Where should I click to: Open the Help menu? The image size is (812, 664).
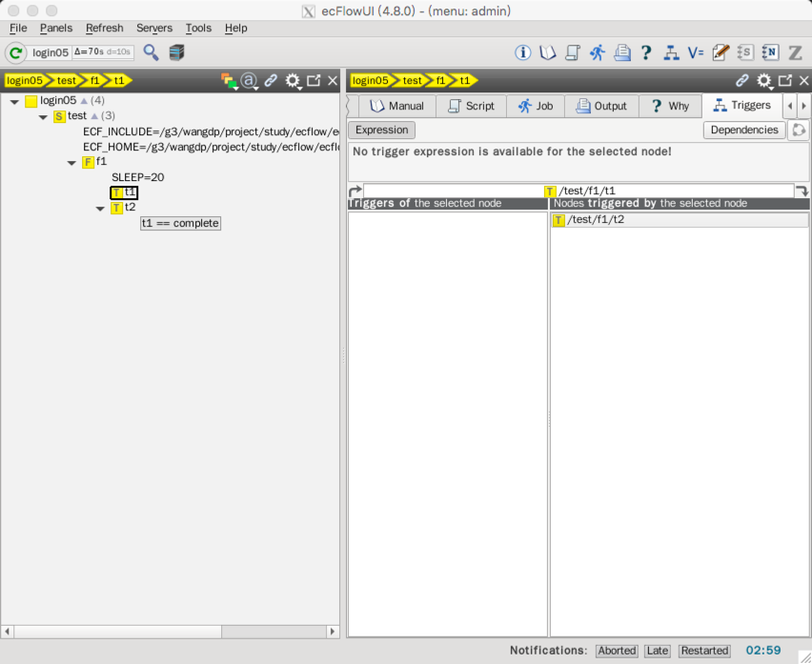pos(235,28)
